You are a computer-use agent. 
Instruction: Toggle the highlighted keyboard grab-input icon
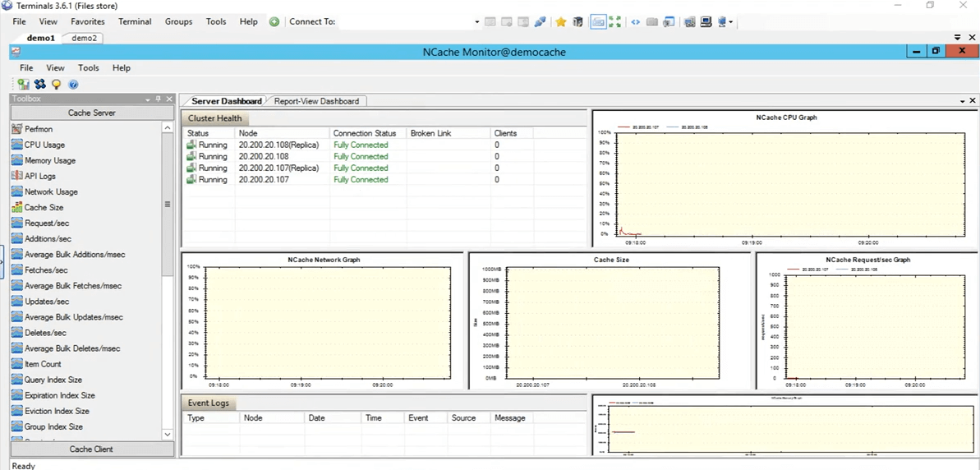[598, 22]
